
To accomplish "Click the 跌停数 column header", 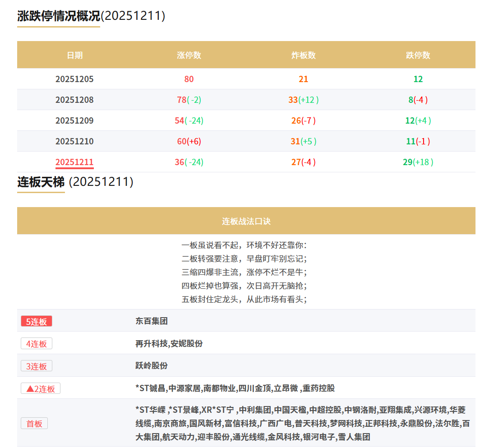I will pyautogui.click(x=418, y=55).
